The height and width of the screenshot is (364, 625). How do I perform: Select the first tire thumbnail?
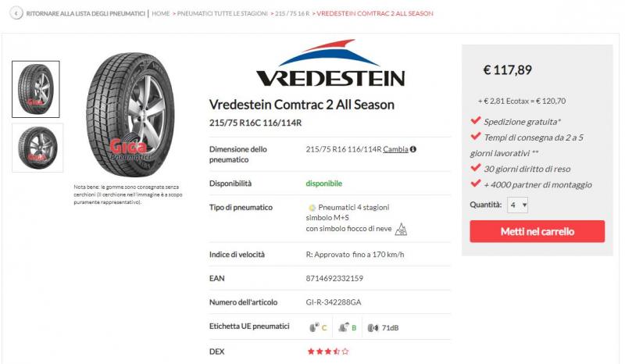coord(36,89)
